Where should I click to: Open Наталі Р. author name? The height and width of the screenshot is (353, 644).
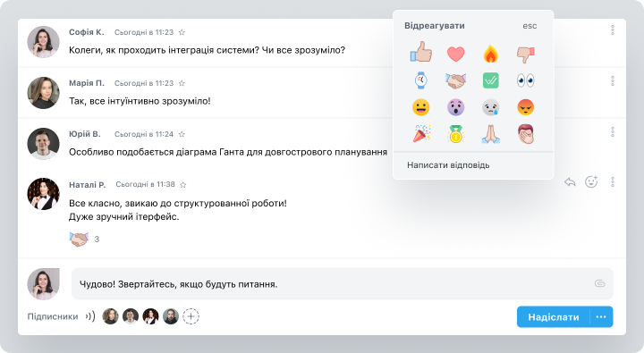click(x=87, y=185)
